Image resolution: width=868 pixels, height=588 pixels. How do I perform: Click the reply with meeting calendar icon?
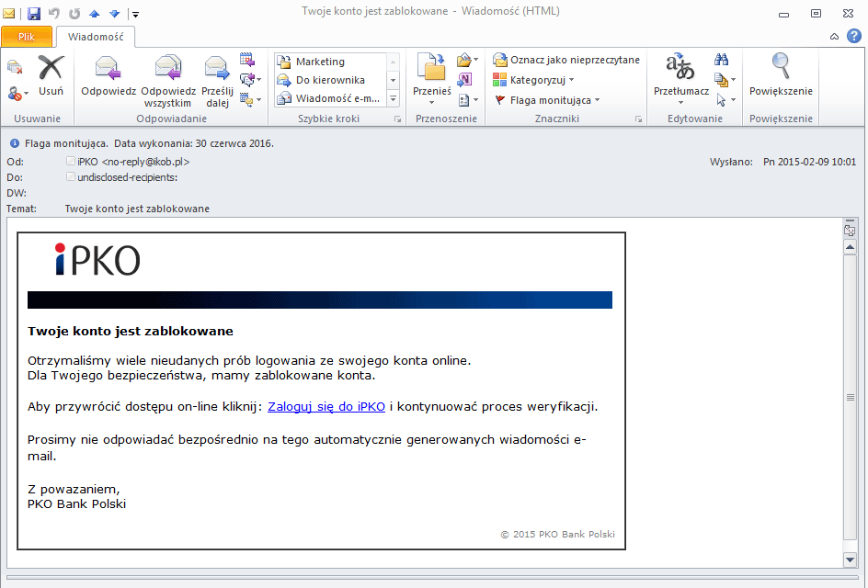tap(247, 59)
